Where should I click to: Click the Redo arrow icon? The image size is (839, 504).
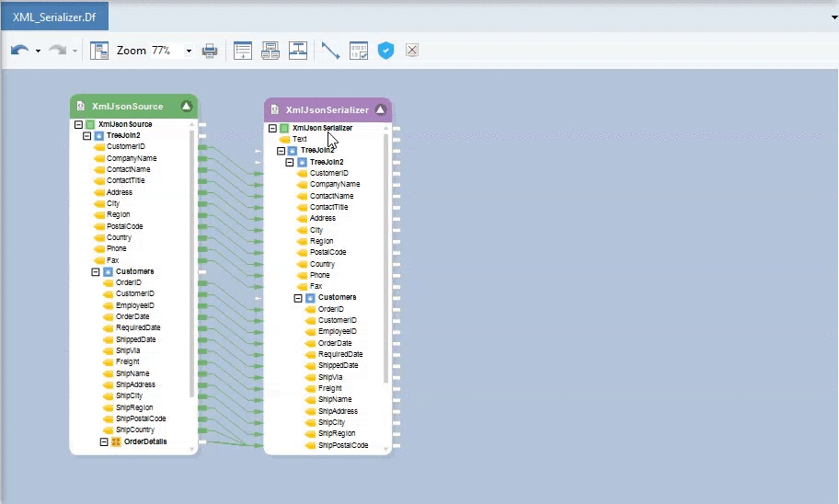(58, 51)
